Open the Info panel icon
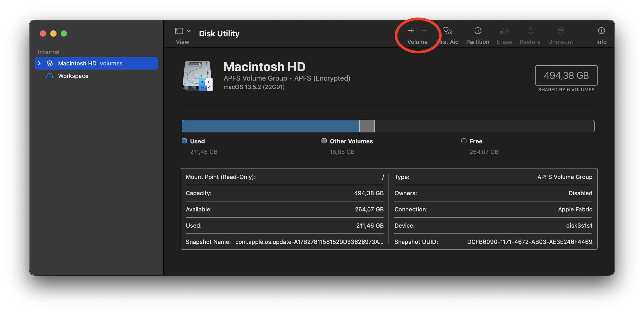This screenshot has width=644, height=314. click(x=601, y=31)
